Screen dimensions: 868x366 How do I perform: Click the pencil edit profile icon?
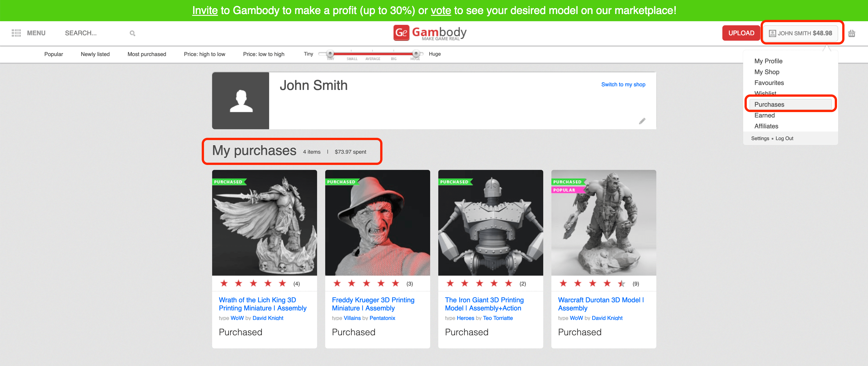pos(642,121)
